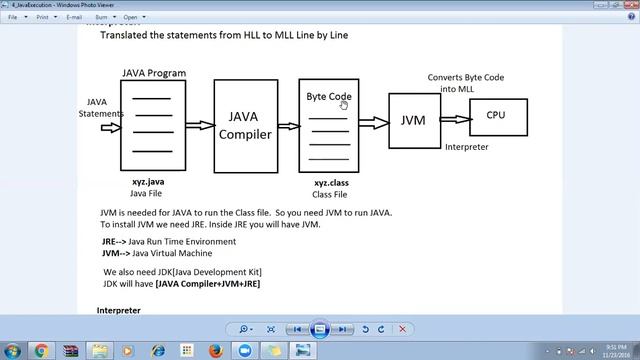This screenshot has width=640, height=360.
Task: Delete the image with red X
Action: coord(402,329)
